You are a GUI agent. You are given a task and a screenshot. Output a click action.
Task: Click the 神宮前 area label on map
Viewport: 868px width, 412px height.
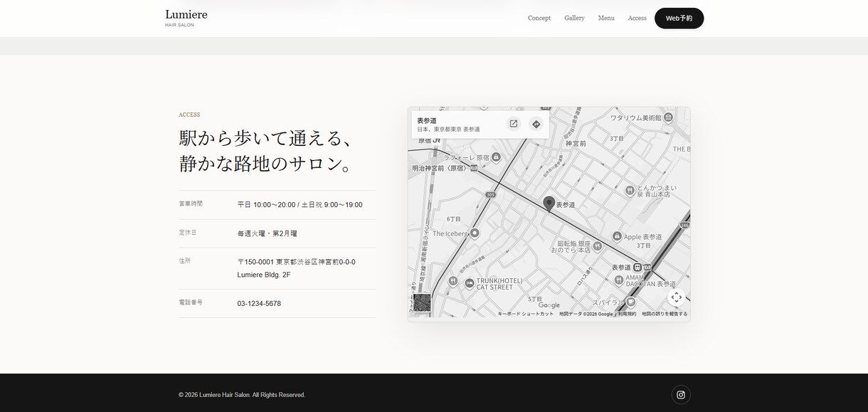(x=576, y=143)
